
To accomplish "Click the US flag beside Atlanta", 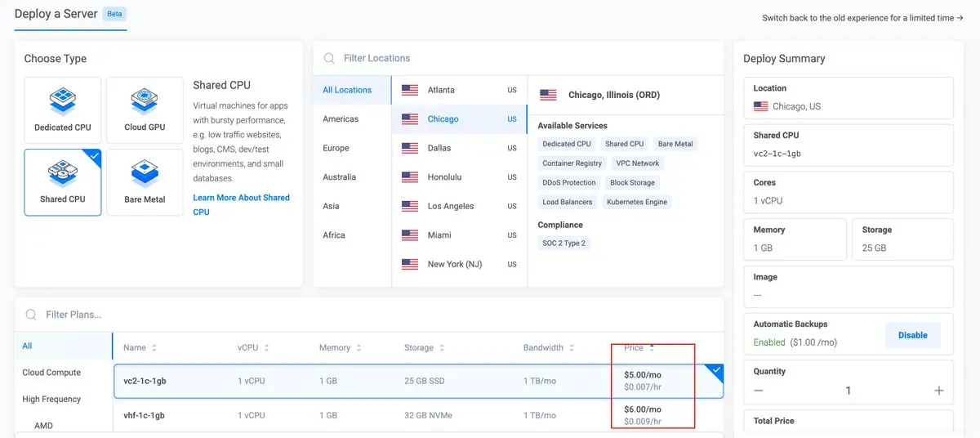I will tap(410, 90).
